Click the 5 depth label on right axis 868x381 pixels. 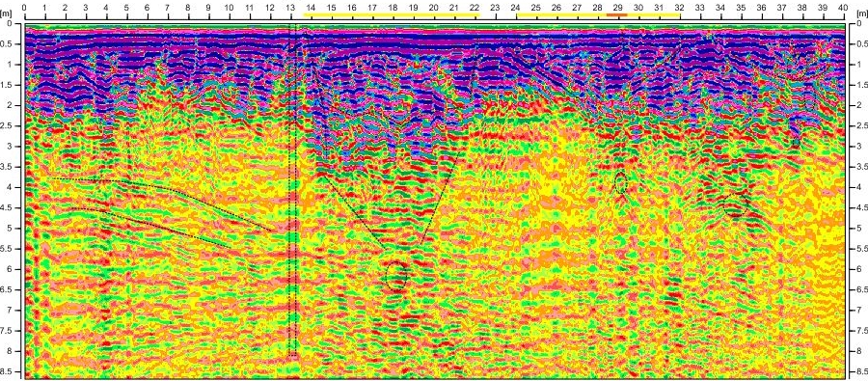858,229
